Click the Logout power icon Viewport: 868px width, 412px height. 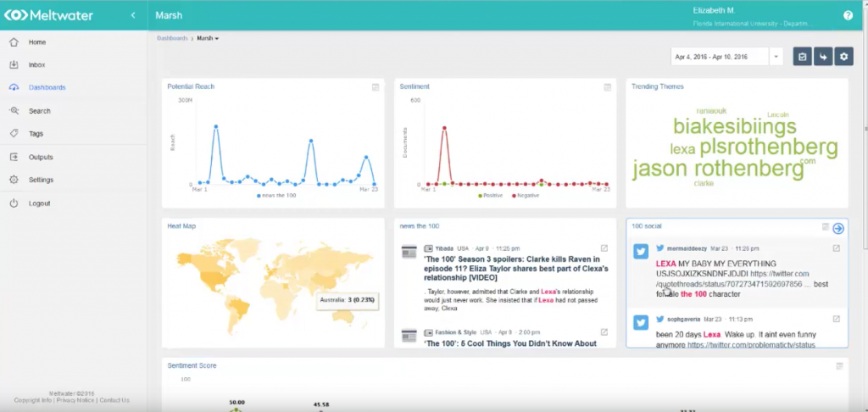(x=14, y=203)
